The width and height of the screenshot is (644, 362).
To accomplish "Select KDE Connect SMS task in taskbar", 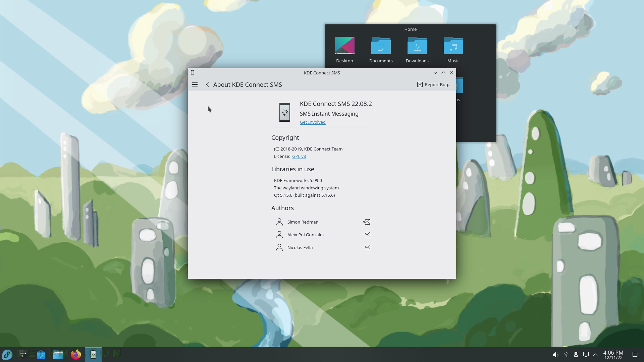I will (x=93, y=354).
